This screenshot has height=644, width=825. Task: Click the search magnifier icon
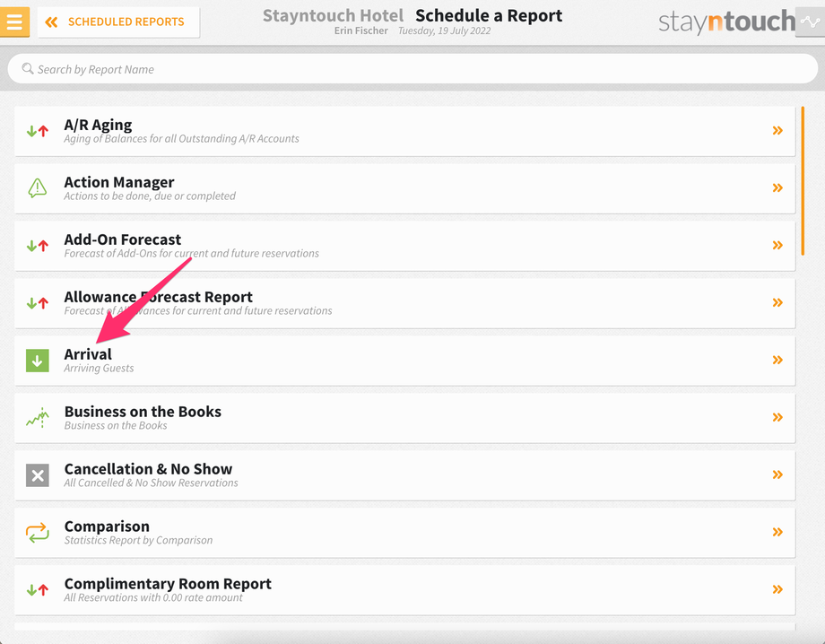[28, 68]
